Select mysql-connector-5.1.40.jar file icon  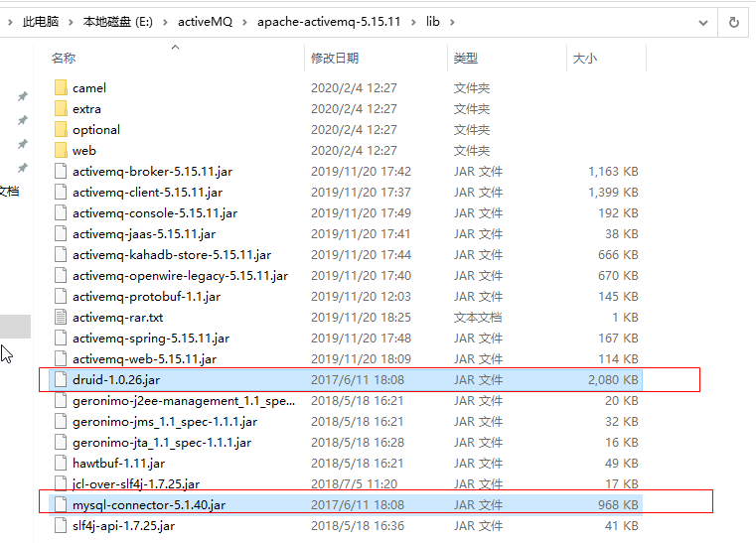61,504
